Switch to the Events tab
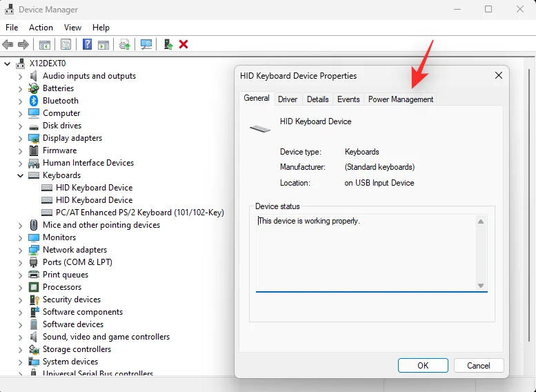 348,99
